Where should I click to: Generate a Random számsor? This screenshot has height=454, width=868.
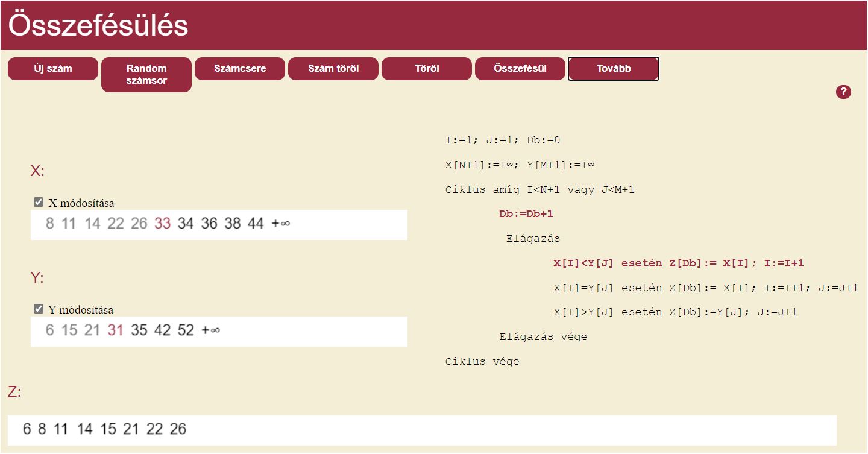[x=146, y=74]
